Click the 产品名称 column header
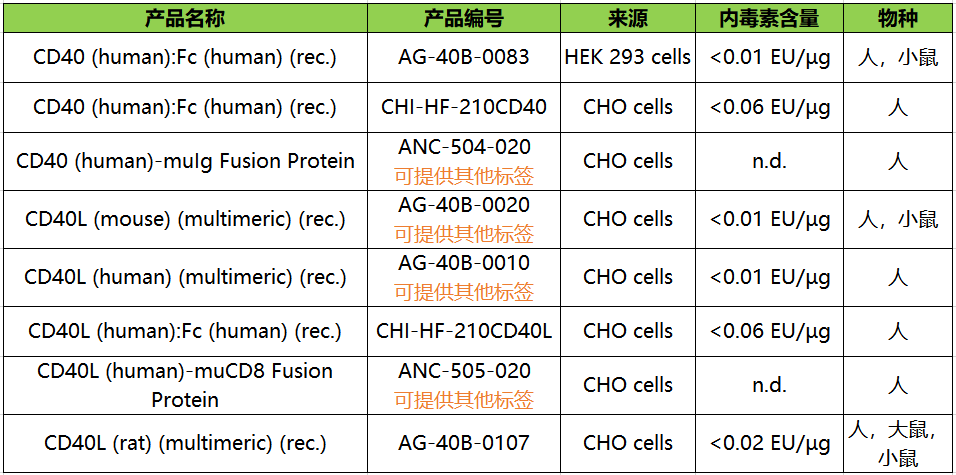 [x=185, y=19]
